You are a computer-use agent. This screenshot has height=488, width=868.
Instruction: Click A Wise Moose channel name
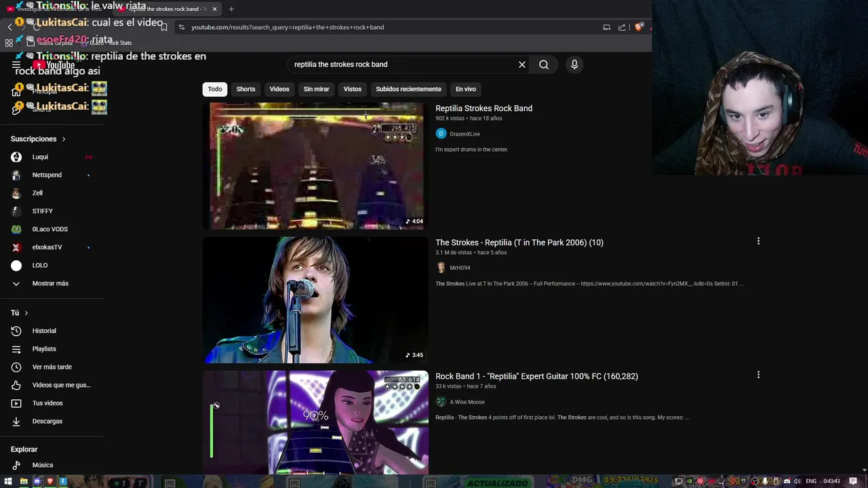click(467, 402)
